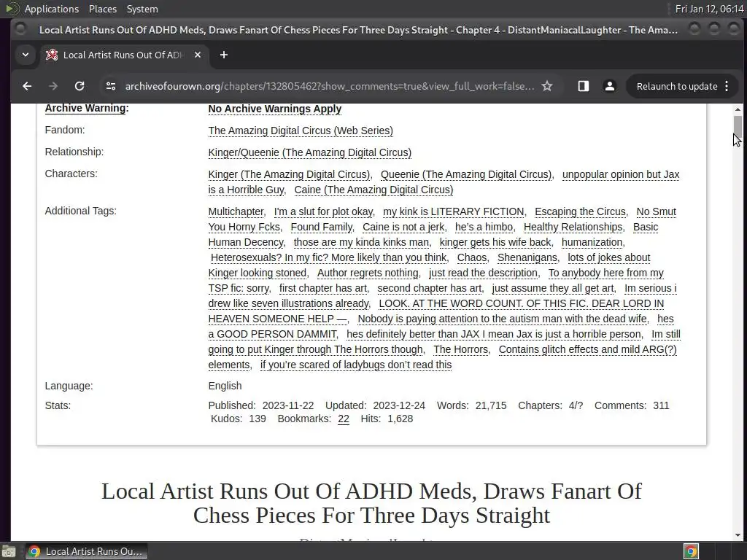This screenshot has width=747, height=560.
Task: Open the Archive Warning help link
Action: (85, 108)
